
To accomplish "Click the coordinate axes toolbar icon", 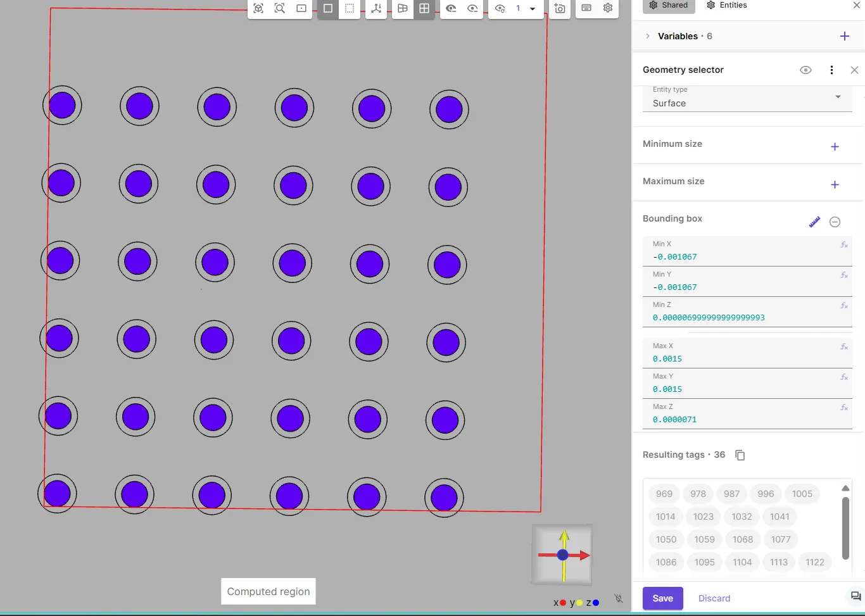I will [376, 8].
